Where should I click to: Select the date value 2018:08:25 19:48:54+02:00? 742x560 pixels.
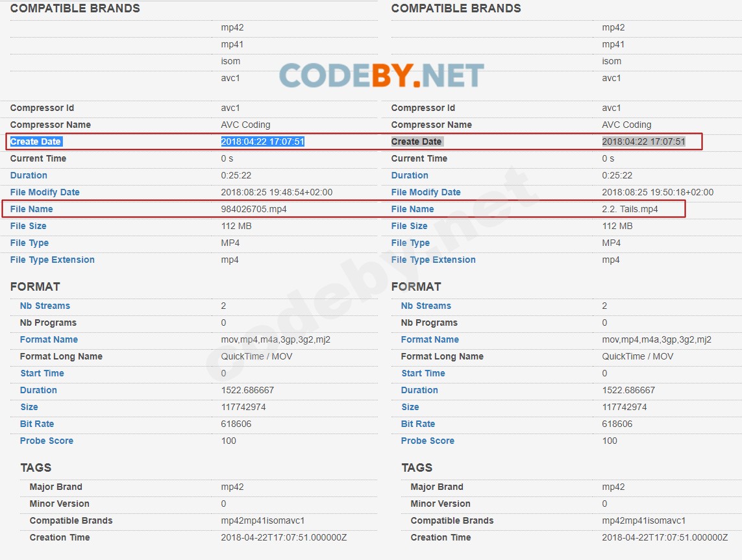pos(277,193)
